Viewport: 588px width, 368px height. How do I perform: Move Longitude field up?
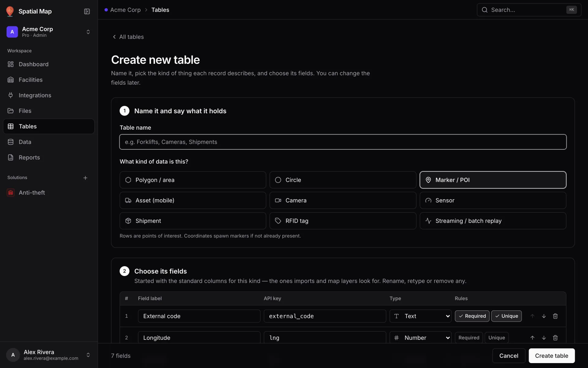(533, 338)
